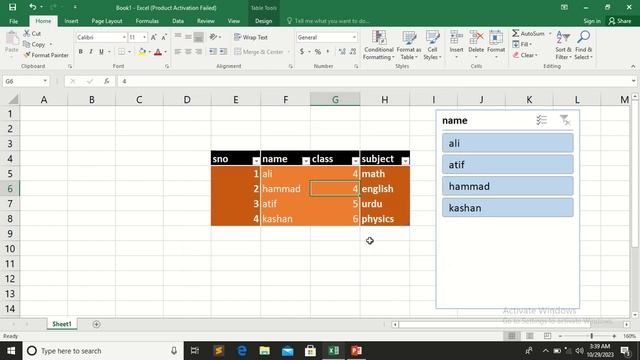Image resolution: width=640 pixels, height=360 pixels.
Task: Adjust the zoom slider handle
Action: click(591, 336)
